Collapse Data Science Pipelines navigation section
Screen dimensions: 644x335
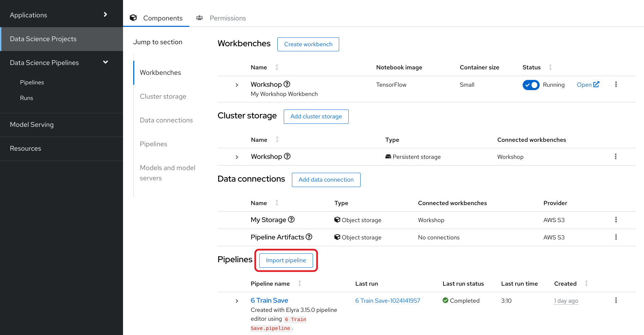click(105, 62)
